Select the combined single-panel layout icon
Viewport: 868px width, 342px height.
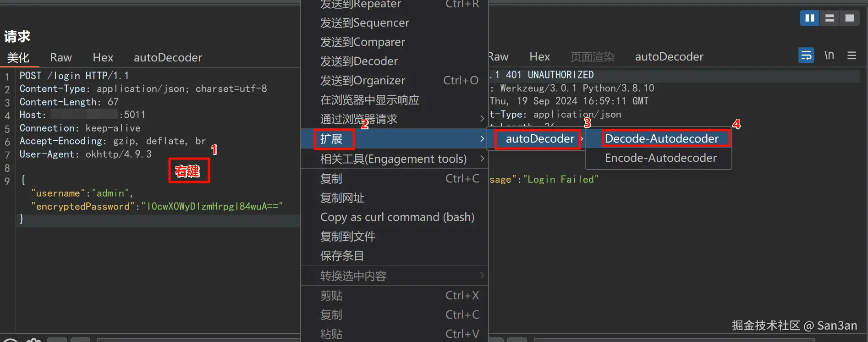850,18
